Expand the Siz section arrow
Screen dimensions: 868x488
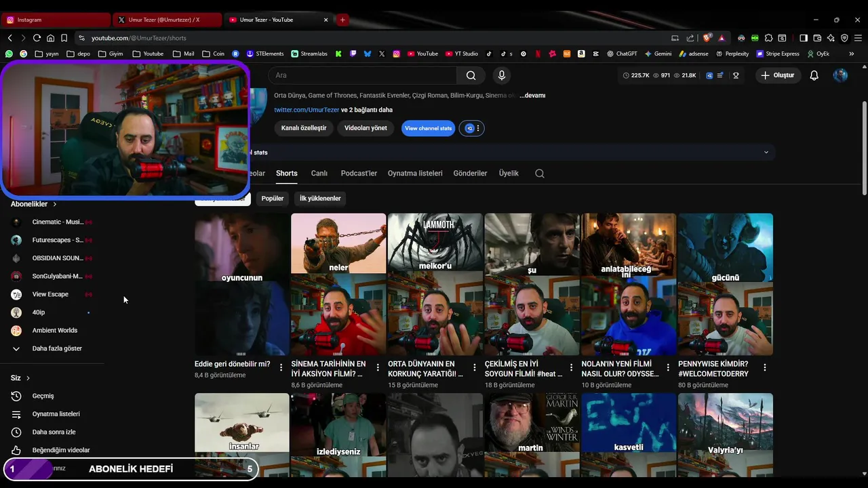(x=28, y=378)
